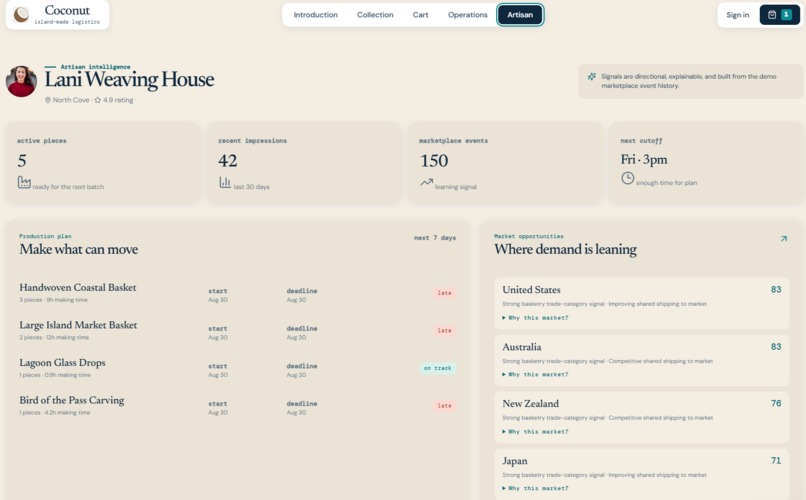The height and width of the screenshot is (500, 806).
Task: Click Lani Weaving House avatar photo
Action: click(x=21, y=81)
